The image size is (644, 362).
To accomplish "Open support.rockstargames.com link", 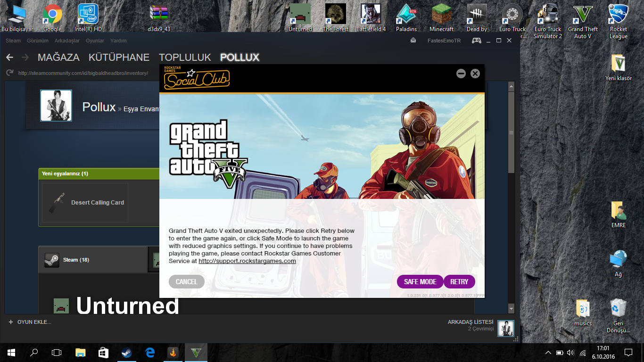I will click(x=247, y=261).
